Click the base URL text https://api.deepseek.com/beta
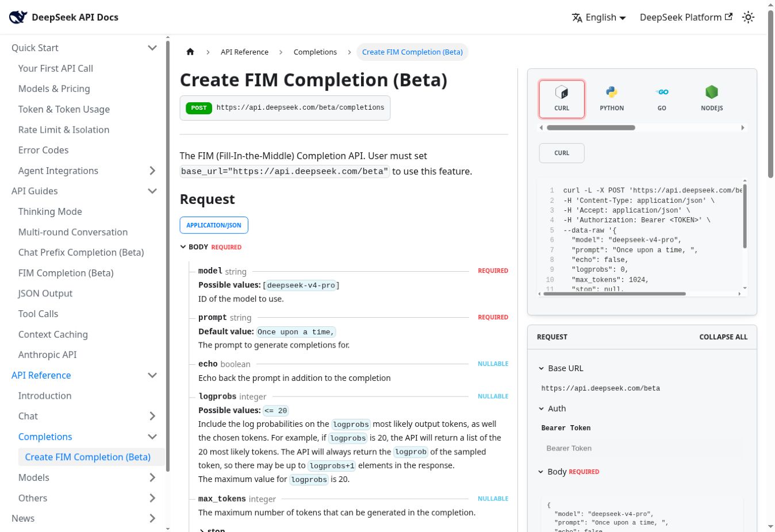This screenshot has width=775, height=532. pos(600,388)
